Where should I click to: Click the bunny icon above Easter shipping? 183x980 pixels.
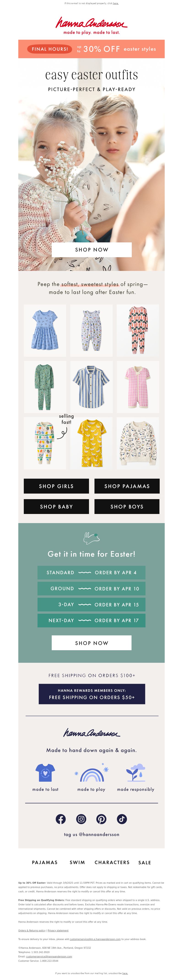click(91, 537)
